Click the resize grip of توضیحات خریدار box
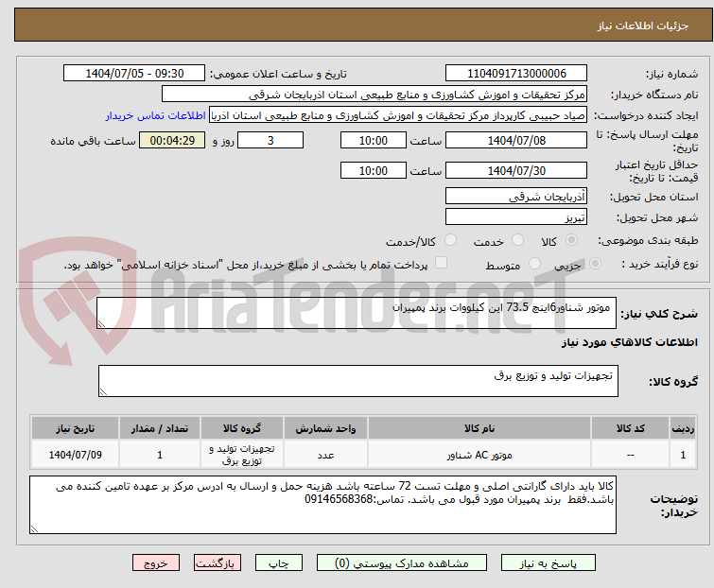Viewport: 714px width, 588px height. [x=35, y=528]
